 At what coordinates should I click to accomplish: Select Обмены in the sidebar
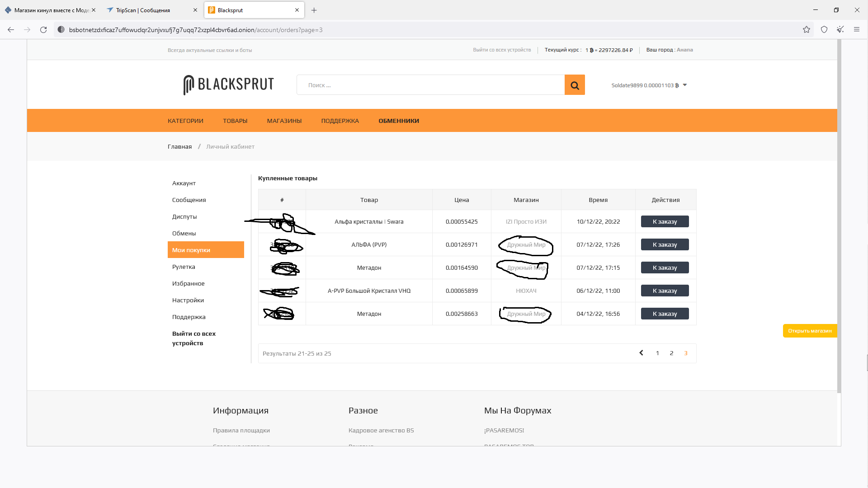tap(206, 233)
